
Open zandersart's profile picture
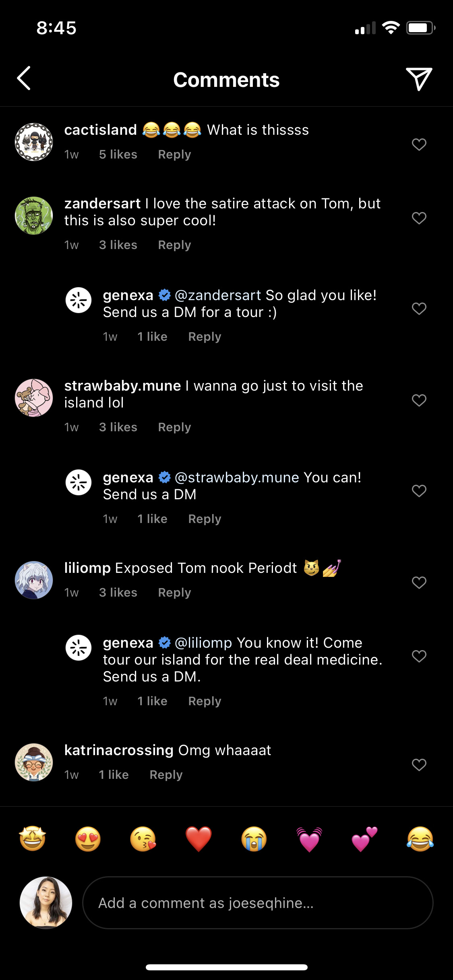[34, 216]
